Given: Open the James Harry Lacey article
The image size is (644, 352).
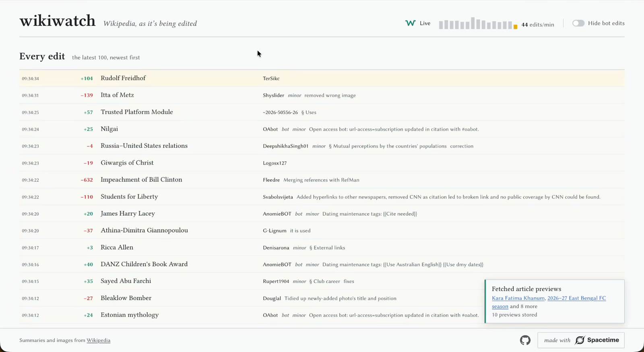Looking at the screenshot, I should (128, 213).
